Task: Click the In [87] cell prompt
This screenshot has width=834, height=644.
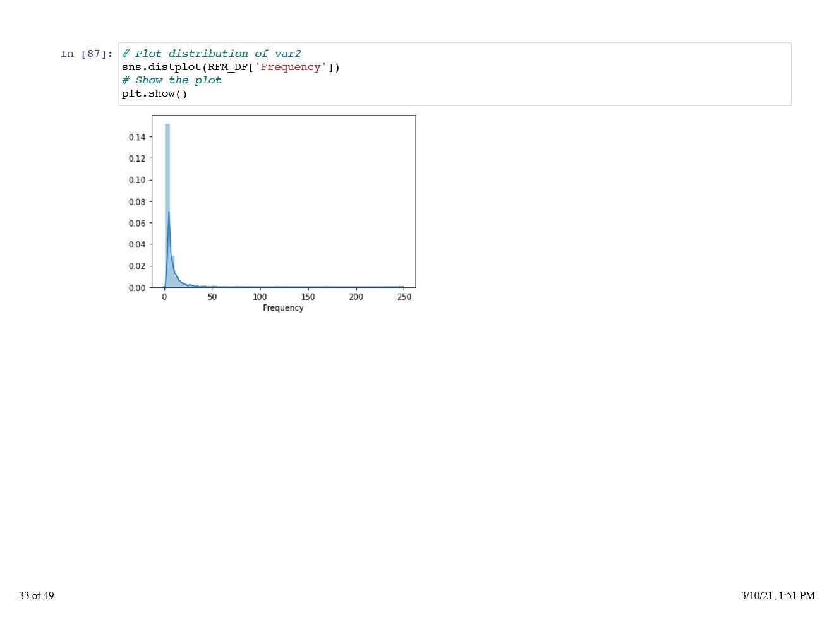Action: coord(87,54)
